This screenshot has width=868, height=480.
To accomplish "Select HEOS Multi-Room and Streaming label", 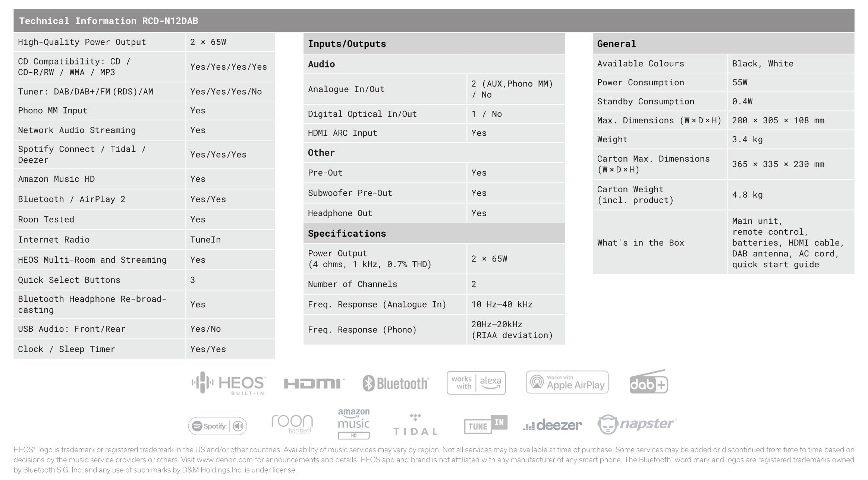I will pyautogui.click(x=92, y=260).
